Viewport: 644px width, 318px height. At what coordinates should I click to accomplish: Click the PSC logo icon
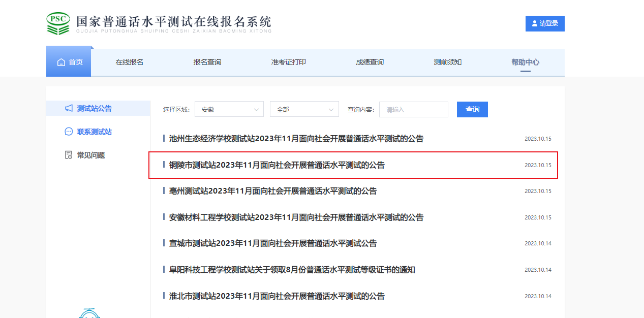(58, 23)
